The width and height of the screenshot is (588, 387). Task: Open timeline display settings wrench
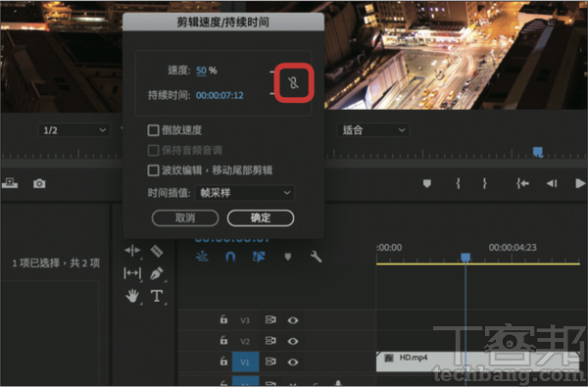[316, 257]
